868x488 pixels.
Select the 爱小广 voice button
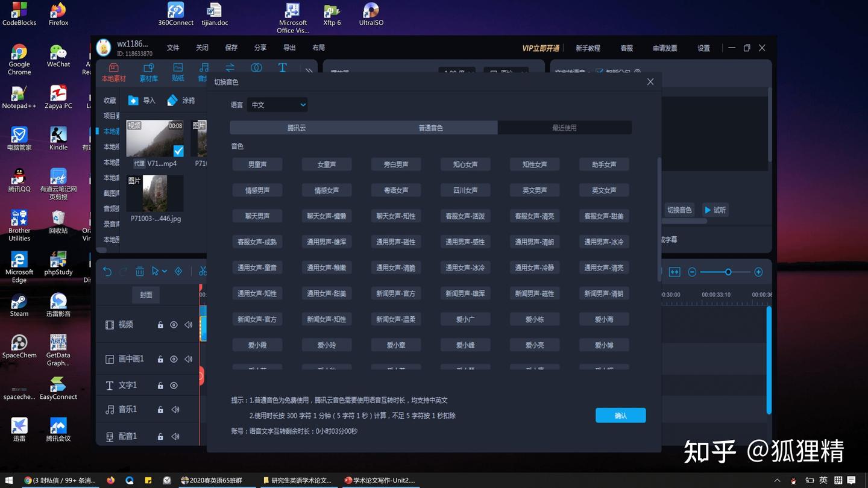pos(465,319)
